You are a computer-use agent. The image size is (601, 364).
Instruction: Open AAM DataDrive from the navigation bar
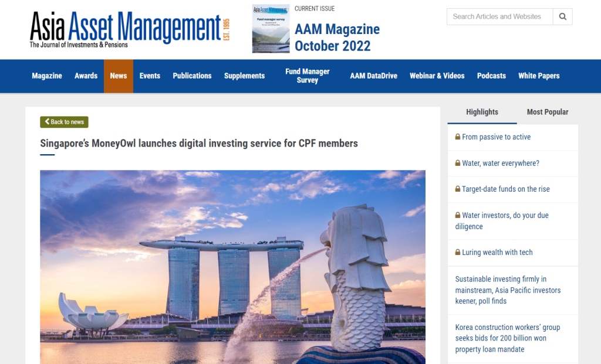pyautogui.click(x=374, y=76)
